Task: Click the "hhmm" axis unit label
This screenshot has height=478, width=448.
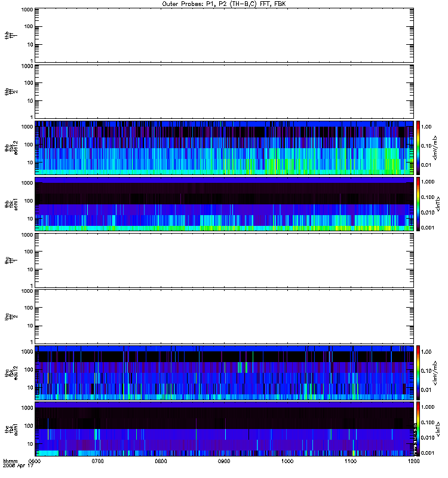Action: [10, 461]
